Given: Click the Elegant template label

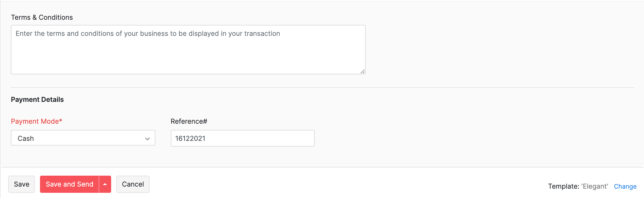Looking at the screenshot, I should click(x=595, y=186).
